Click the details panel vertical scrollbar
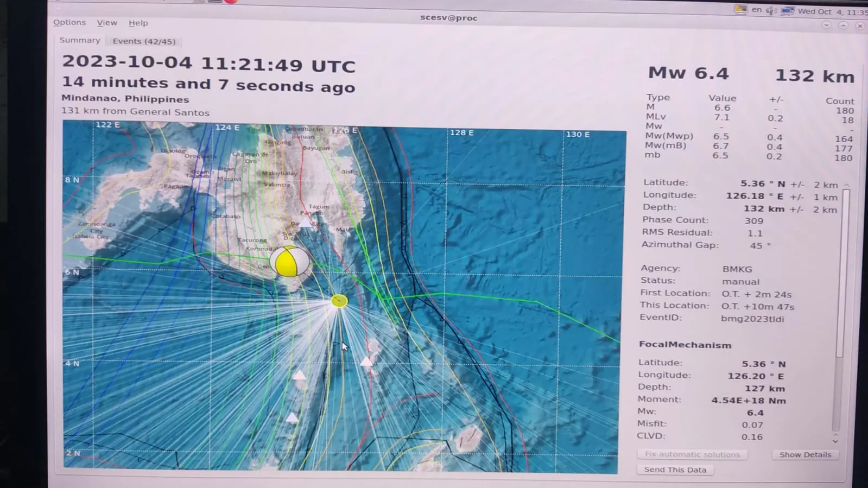 (841, 272)
